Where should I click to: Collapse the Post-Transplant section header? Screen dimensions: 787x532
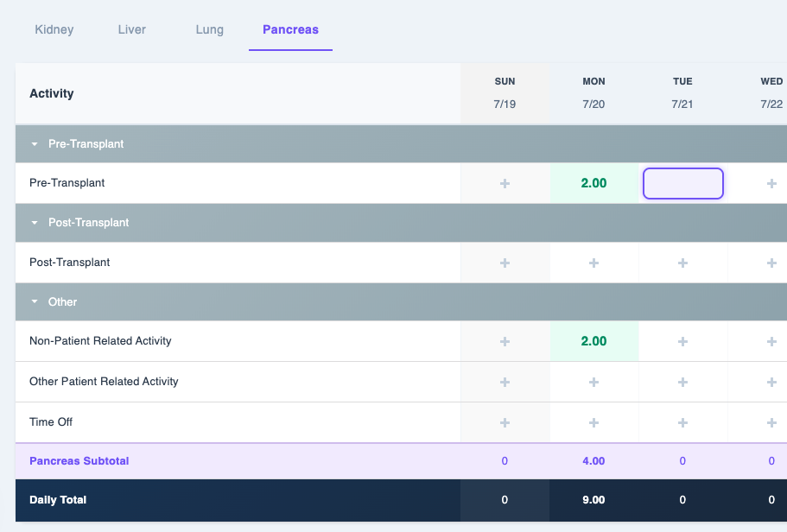(x=35, y=223)
